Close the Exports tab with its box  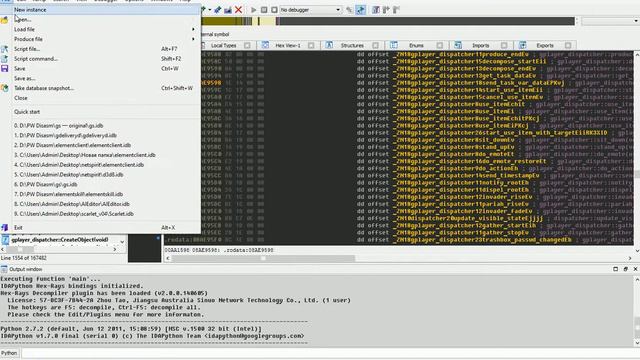tap(568, 45)
